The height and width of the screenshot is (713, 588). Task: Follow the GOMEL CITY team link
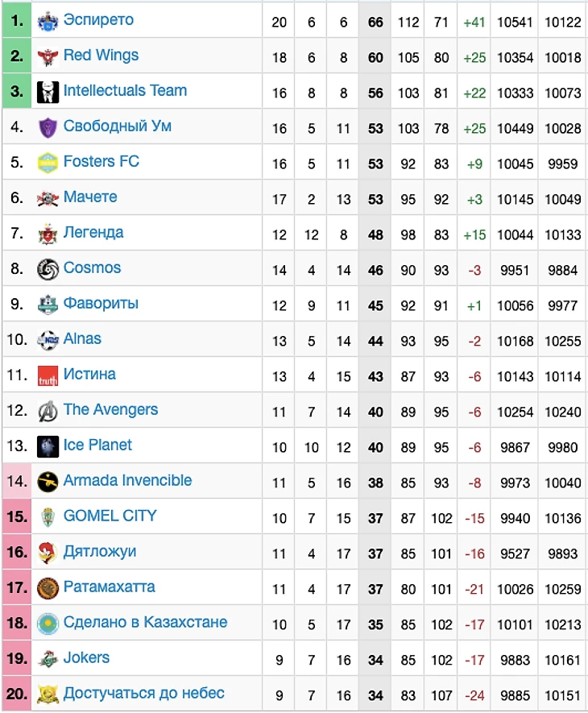coord(110,516)
